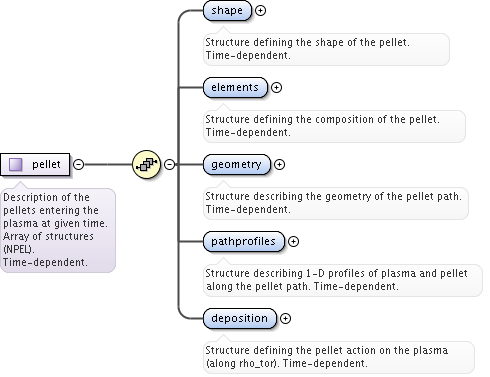Click the yellow sequence compositor icon

coord(147,164)
